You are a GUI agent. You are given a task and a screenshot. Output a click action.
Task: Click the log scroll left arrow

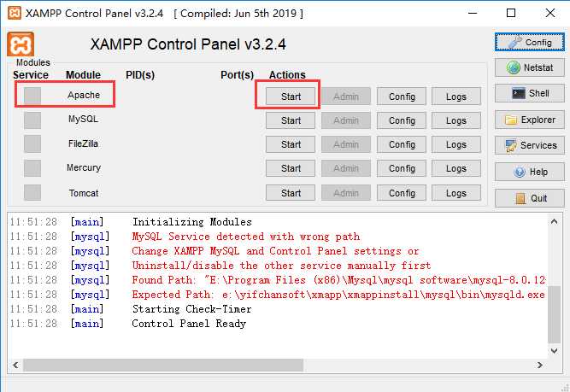coord(15,365)
